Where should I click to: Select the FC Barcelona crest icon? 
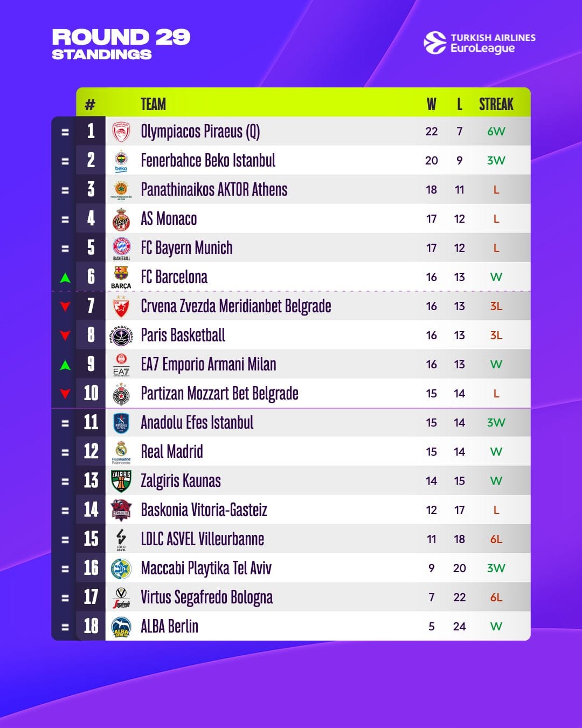(121, 277)
